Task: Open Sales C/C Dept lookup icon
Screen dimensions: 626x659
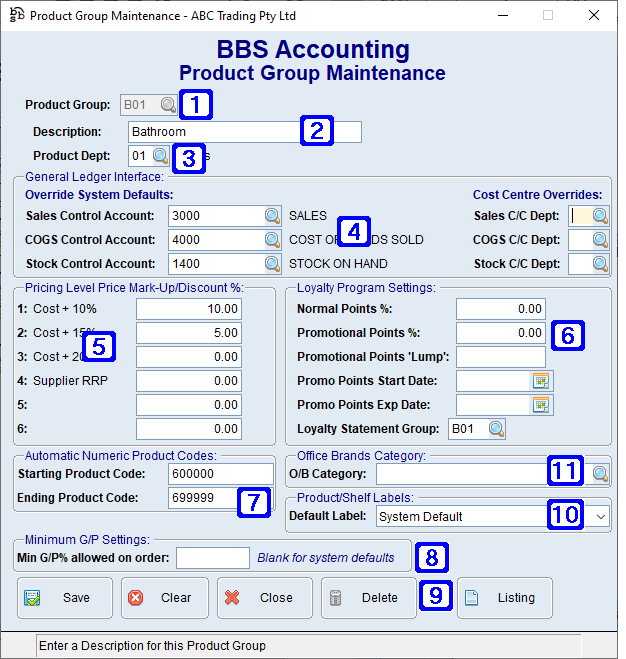Action: click(600, 216)
